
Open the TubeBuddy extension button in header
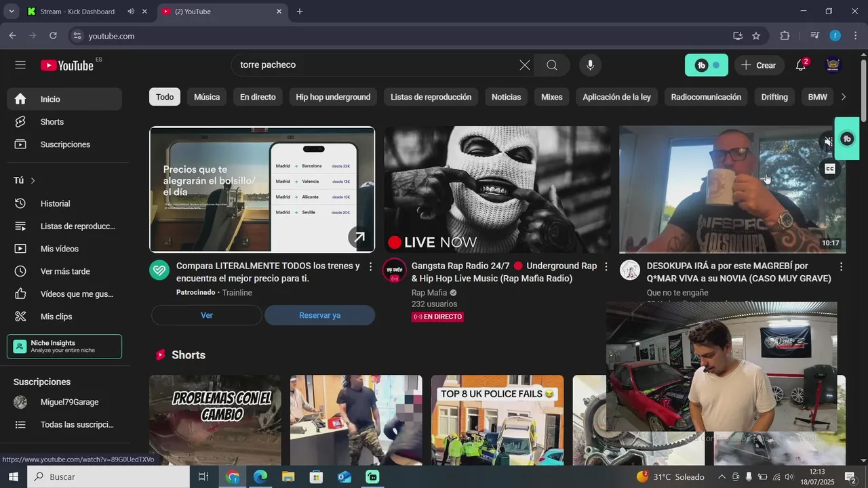(x=707, y=65)
